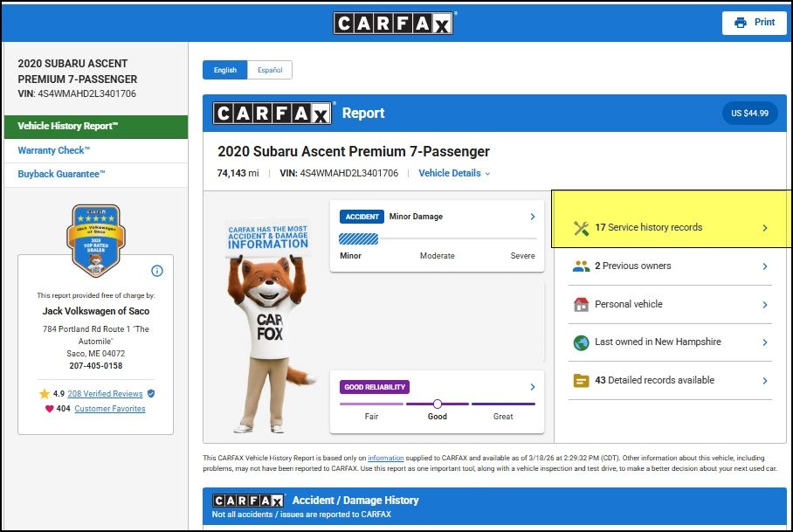The height and width of the screenshot is (532, 793).
Task: Click the Personal vehicle house icon
Action: [x=581, y=305]
